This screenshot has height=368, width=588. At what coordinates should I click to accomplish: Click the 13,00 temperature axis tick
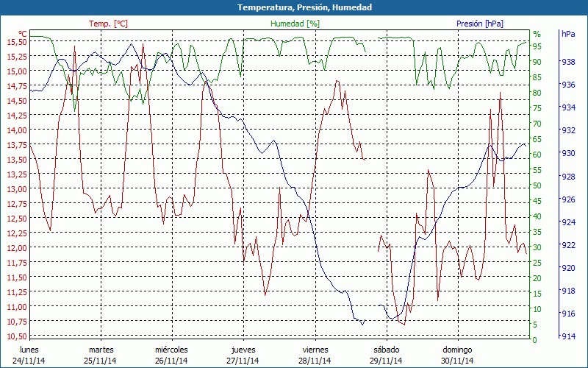16,189
